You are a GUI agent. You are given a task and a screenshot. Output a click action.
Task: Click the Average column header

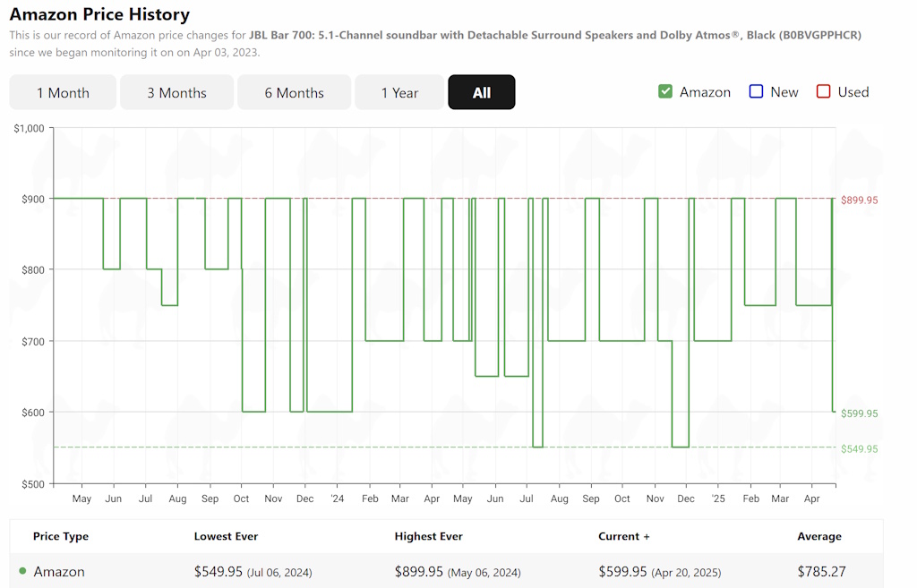(x=819, y=536)
